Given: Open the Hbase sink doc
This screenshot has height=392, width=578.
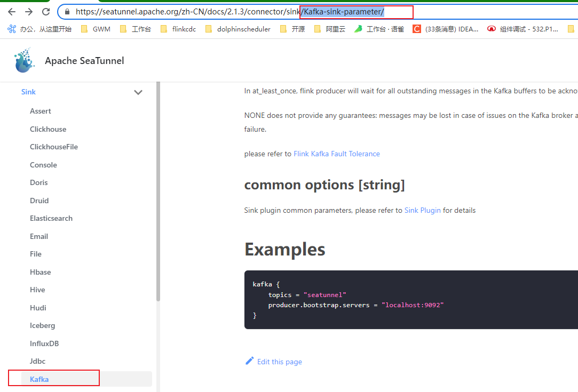Looking at the screenshot, I should tap(41, 272).
